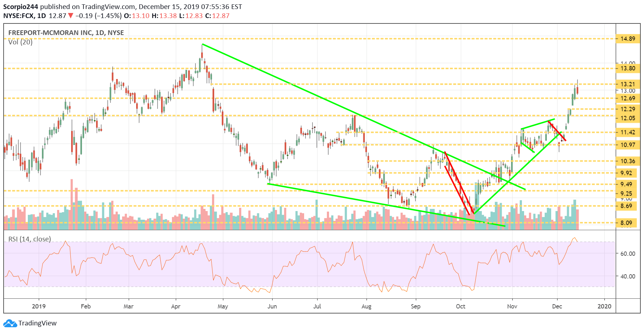Click the TradingView wordmark at the bottom

tap(38, 323)
